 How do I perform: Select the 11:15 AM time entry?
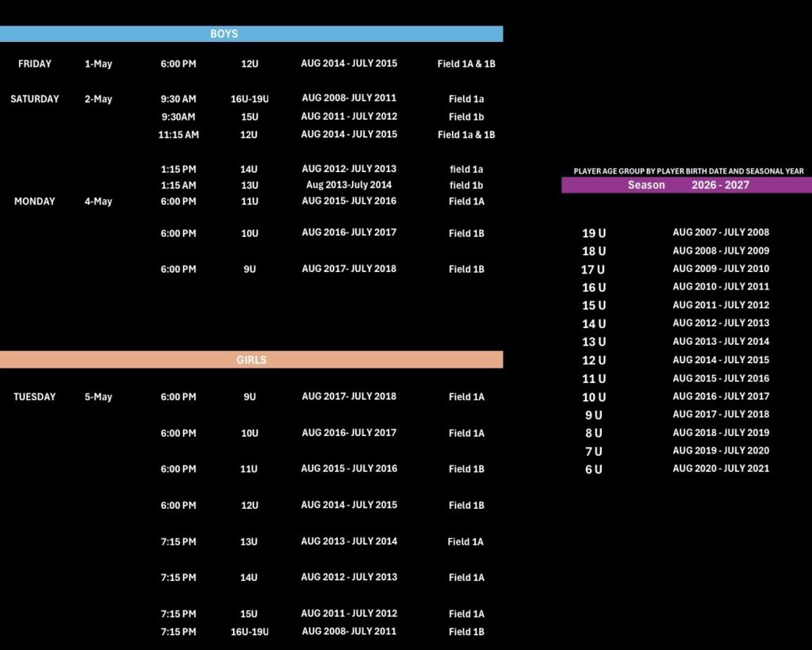point(178,135)
